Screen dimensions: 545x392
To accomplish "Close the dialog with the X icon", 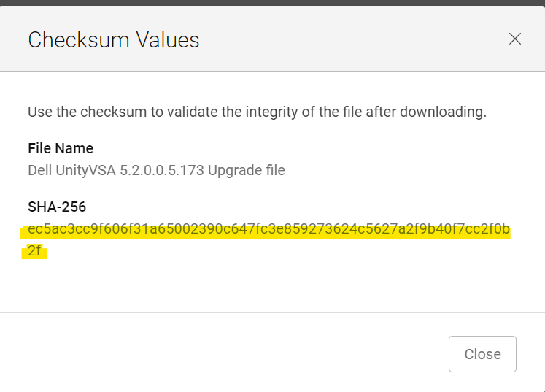I will [514, 39].
